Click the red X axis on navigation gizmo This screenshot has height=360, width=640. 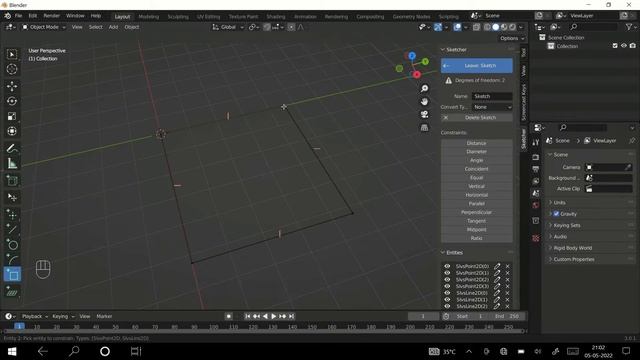[x=416, y=74]
